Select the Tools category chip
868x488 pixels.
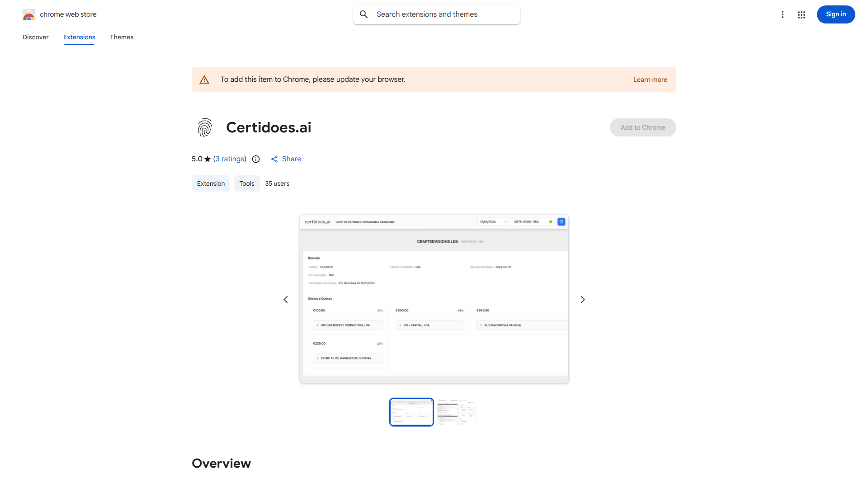pos(246,183)
